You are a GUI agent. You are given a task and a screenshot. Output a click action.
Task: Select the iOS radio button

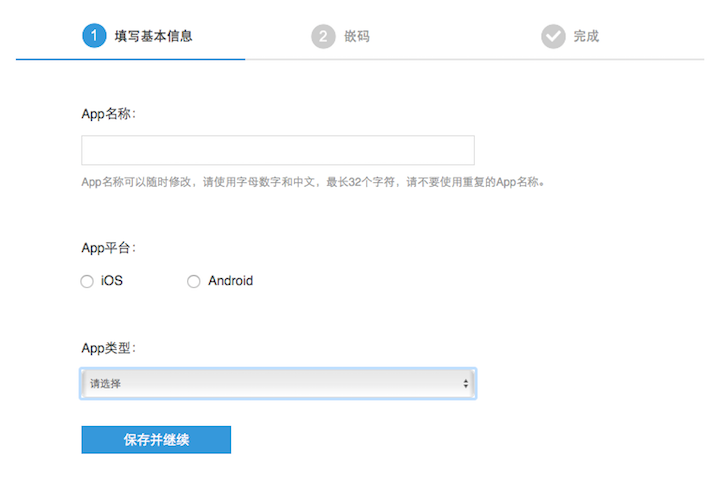click(87, 282)
